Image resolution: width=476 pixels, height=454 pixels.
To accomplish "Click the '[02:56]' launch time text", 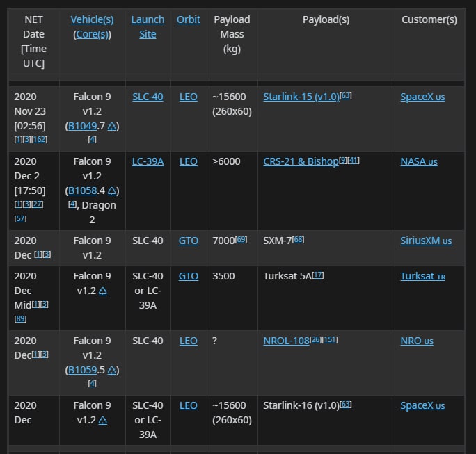I will pos(30,126).
